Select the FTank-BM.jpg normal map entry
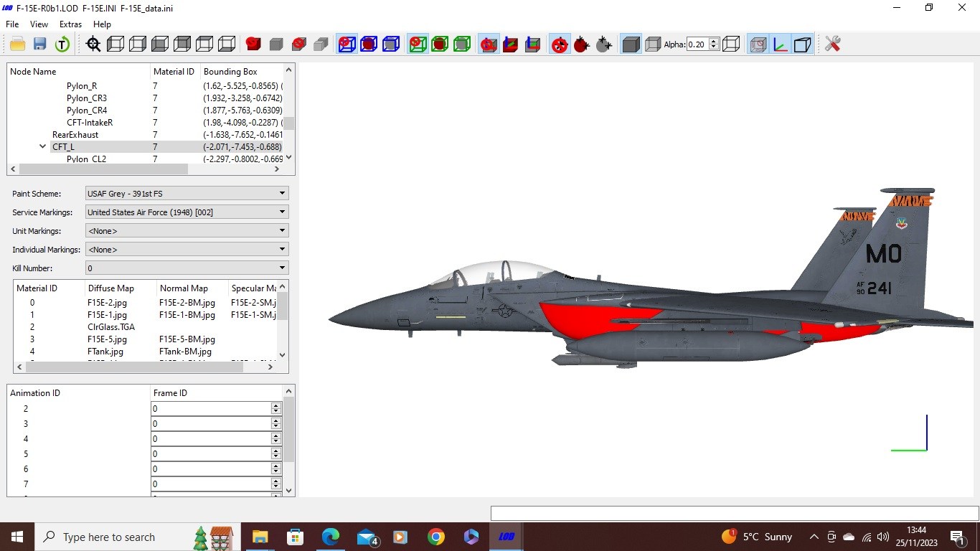 pyautogui.click(x=185, y=352)
